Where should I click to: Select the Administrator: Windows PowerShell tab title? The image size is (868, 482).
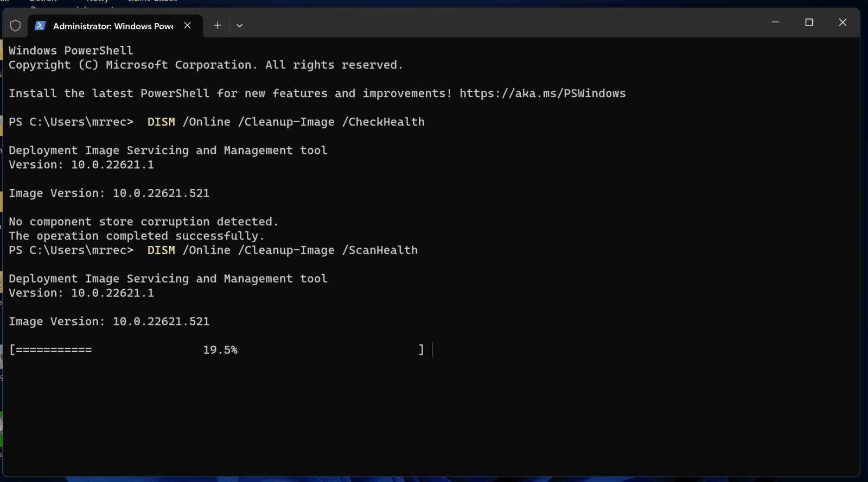(113, 26)
